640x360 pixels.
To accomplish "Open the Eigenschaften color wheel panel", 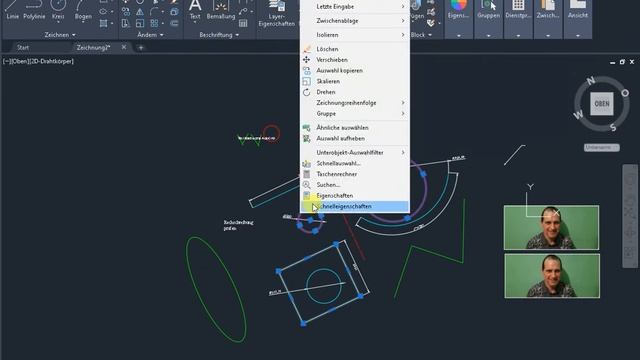I will (x=458, y=10).
